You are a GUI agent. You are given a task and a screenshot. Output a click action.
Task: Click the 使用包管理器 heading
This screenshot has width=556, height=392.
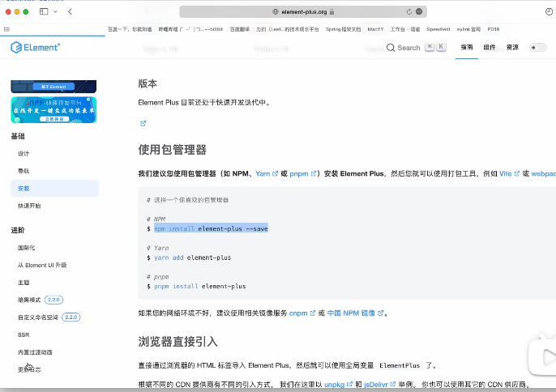click(x=173, y=150)
